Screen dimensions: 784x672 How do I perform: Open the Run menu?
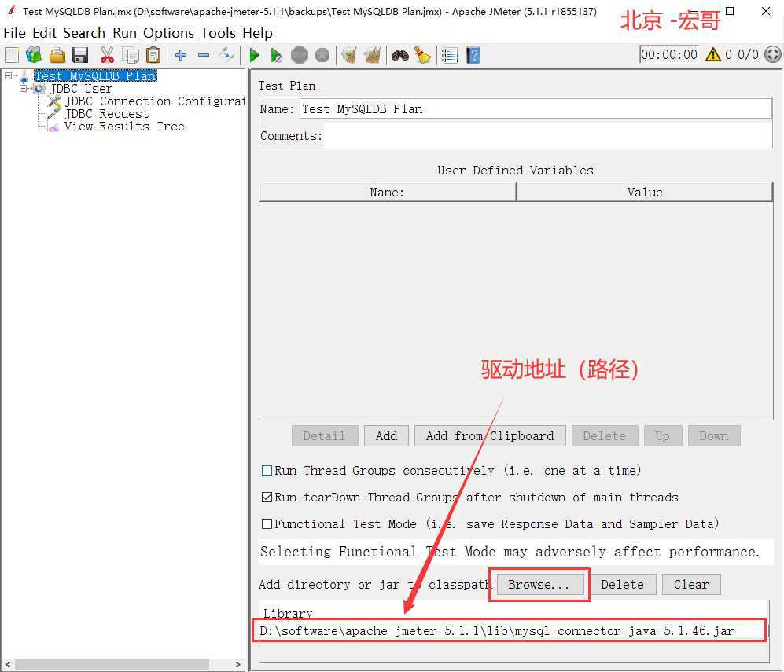(124, 33)
